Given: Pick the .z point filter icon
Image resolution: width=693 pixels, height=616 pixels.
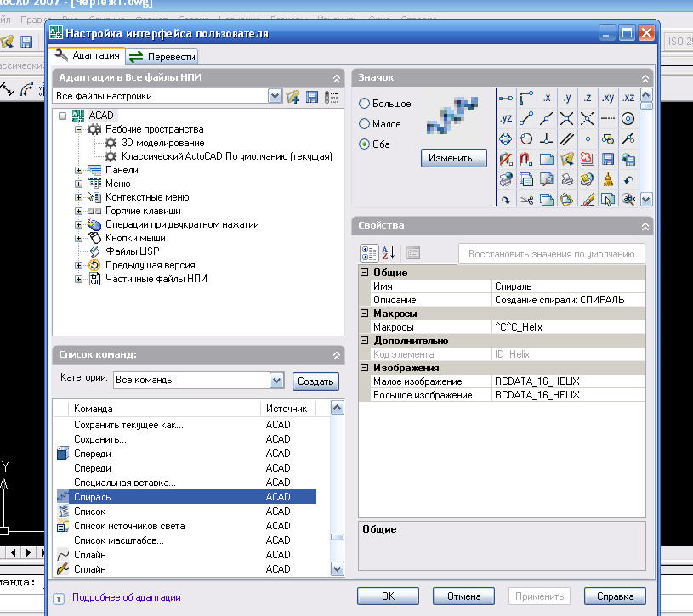Looking at the screenshot, I should pyautogui.click(x=588, y=98).
